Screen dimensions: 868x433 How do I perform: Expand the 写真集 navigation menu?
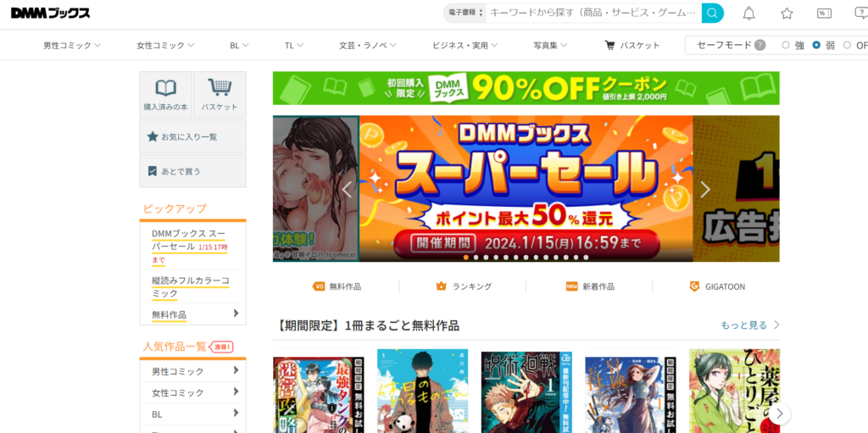point(550,46)
